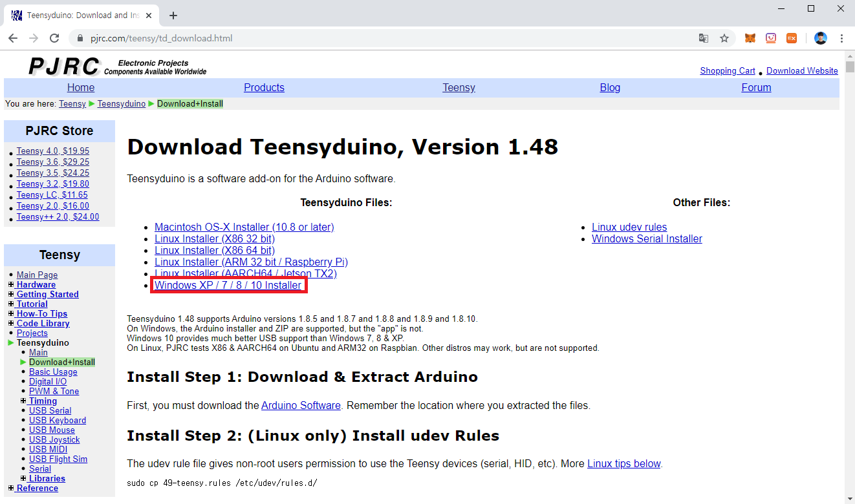
Task: Open Teensy 4.0 $19.95 store link
Action: coord(53,151)
